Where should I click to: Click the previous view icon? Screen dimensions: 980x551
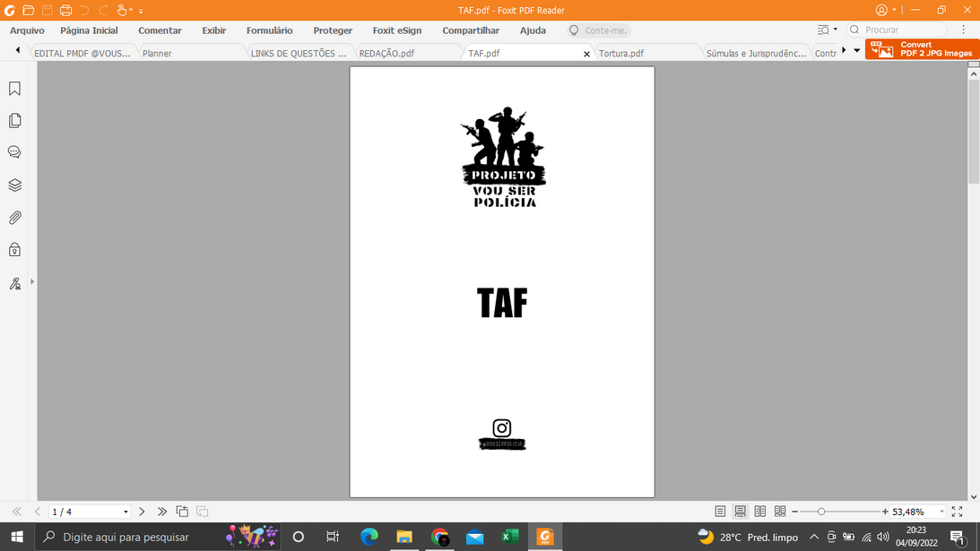(182, 512)
